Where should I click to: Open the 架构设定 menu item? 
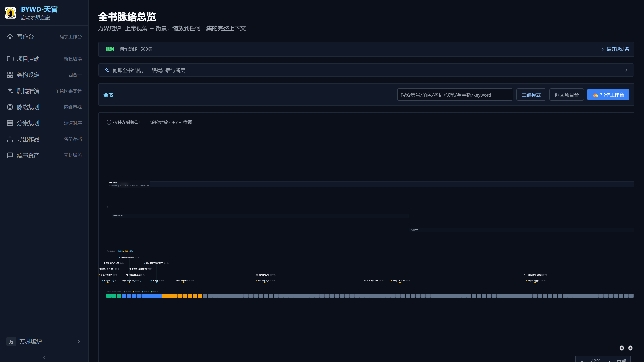pyautogui.click(x=44, y=75)
